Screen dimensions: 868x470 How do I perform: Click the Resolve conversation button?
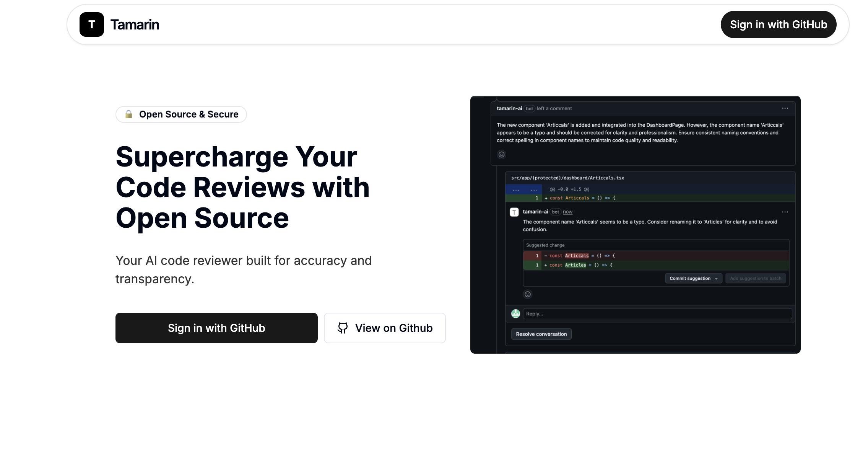541,334
